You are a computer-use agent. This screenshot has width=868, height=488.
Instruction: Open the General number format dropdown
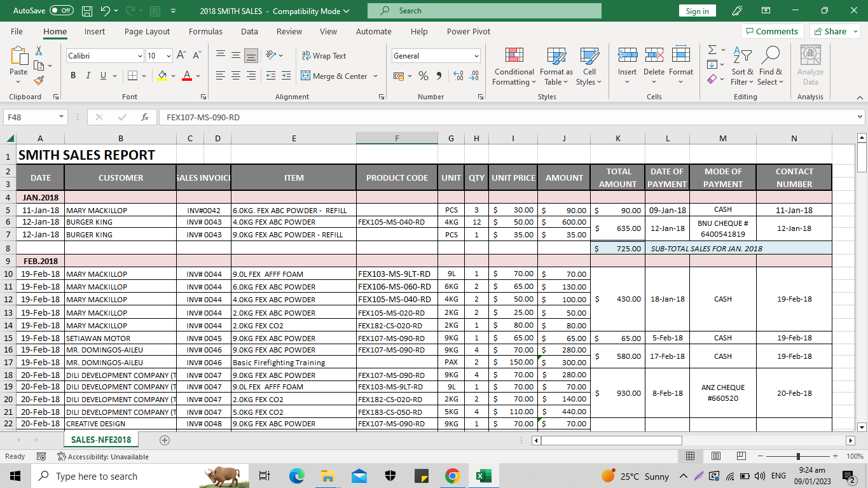476,56
